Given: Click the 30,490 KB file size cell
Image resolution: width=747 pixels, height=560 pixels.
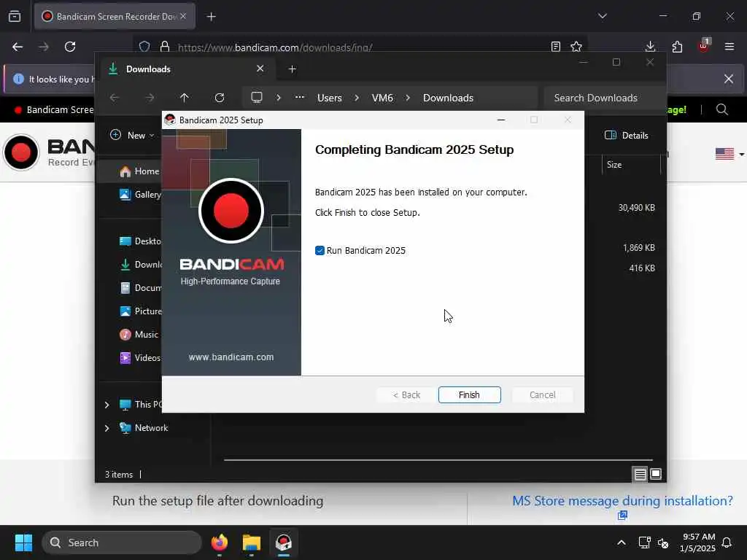Looking at the screenshot, I should (636, 208).
